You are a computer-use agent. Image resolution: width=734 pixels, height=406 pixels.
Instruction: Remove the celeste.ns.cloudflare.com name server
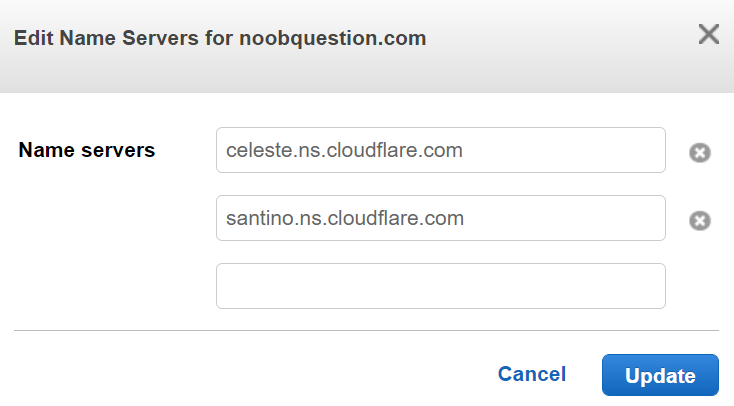tap(700, 153)
